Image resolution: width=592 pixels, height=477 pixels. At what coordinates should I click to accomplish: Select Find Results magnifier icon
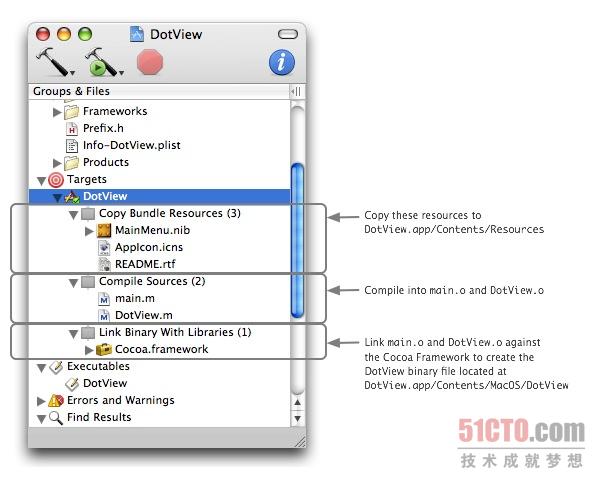pyautogui.click(x=56, y=418)
